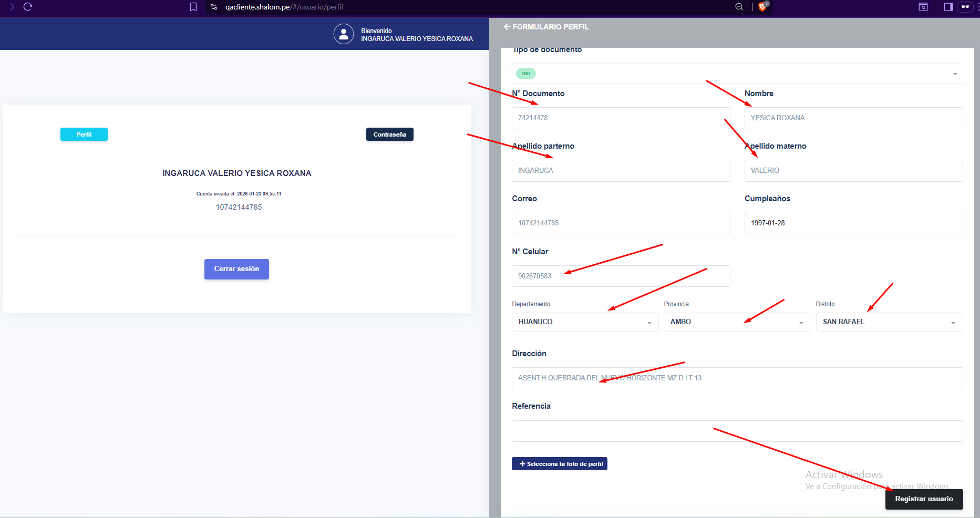Click the user avatar icon in the header
980x518 pixels.
coord(343,34)
